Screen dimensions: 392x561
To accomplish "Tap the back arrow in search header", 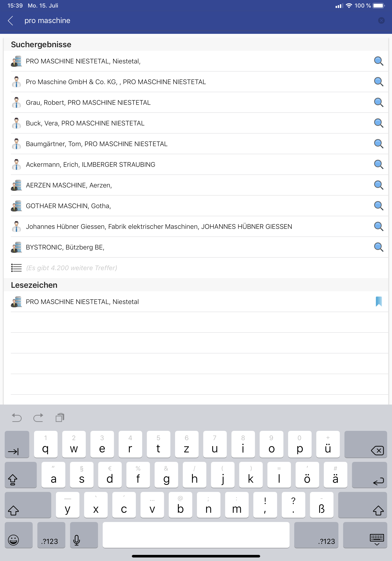I will (x=11, y=21).
